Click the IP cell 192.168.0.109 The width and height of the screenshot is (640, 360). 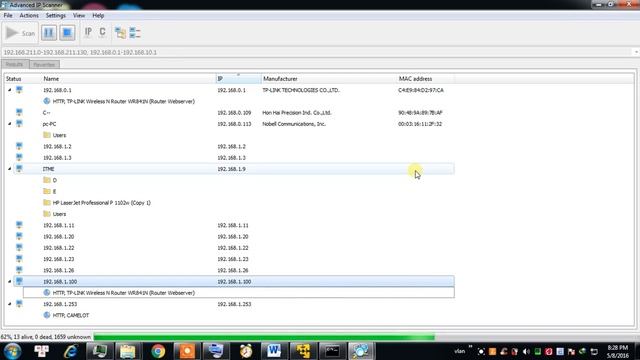click(x=234, y=113)
